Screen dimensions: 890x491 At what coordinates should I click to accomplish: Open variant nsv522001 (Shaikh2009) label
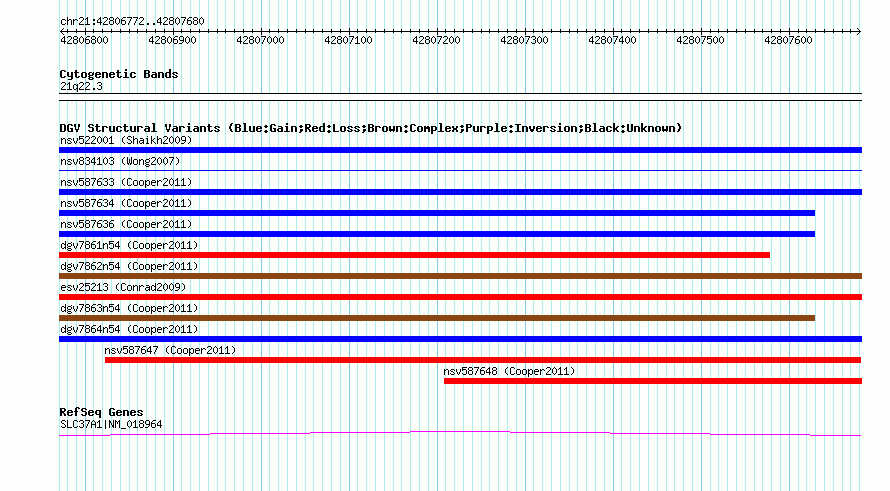tap(126, 140)
